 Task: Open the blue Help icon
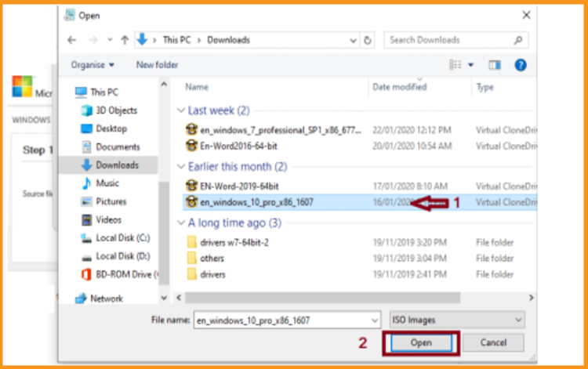pos(520,65)
